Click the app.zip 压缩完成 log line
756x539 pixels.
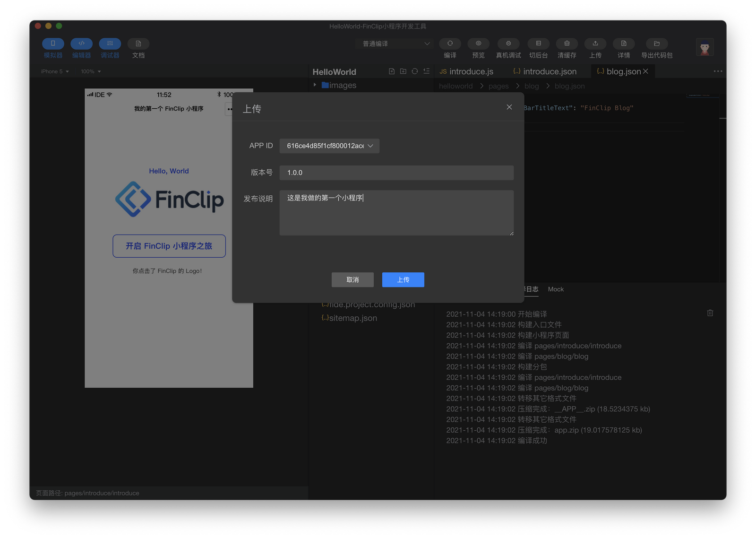click(544, 430)
